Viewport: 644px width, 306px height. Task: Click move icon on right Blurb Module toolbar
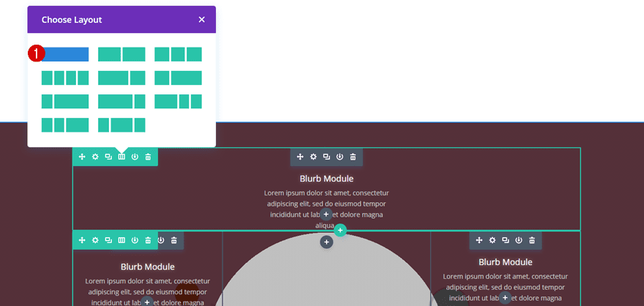479,240
